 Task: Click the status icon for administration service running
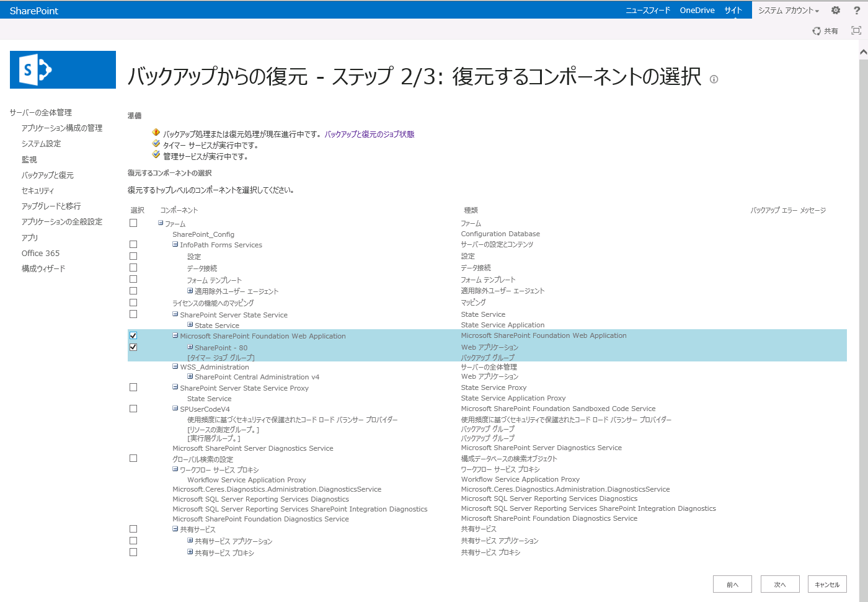tap(156, 155)
